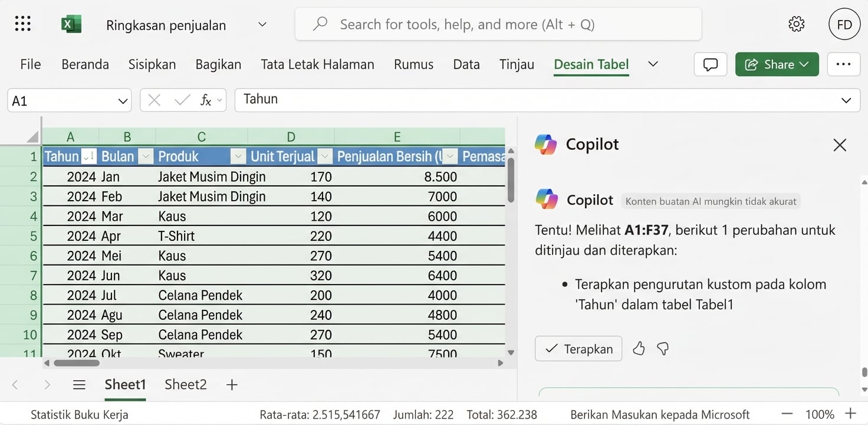Click the sheet list hamburger icon
This screenshot has height=425, width=868.
click(x=79, y=384)
